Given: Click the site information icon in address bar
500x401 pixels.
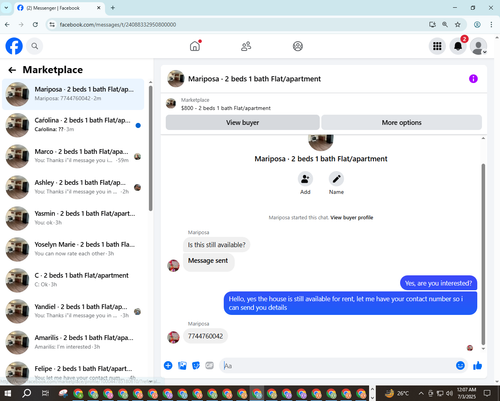Looking at the screenshot, I should point(52,24).
